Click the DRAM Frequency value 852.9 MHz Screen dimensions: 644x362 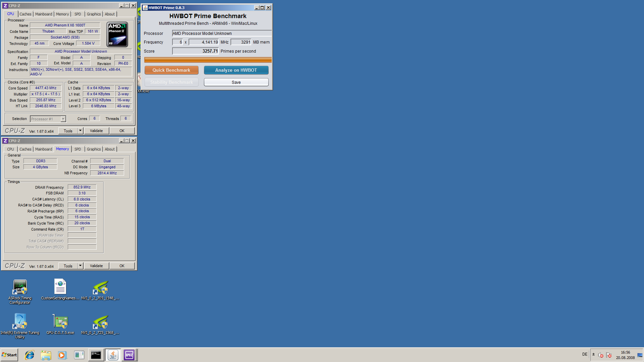coord(82,187)
